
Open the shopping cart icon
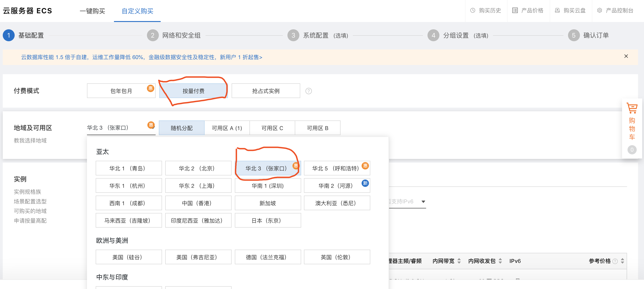point(632,108)
